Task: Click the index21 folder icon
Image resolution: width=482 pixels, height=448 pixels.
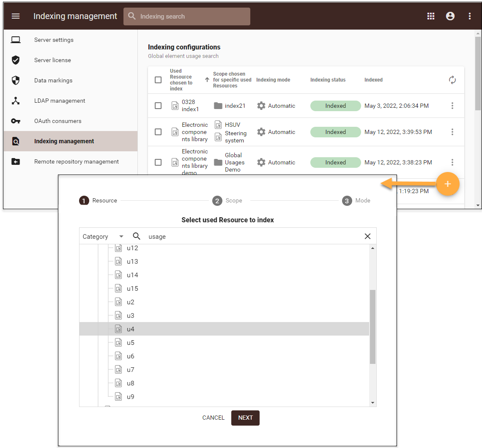Action: [218, 106]
